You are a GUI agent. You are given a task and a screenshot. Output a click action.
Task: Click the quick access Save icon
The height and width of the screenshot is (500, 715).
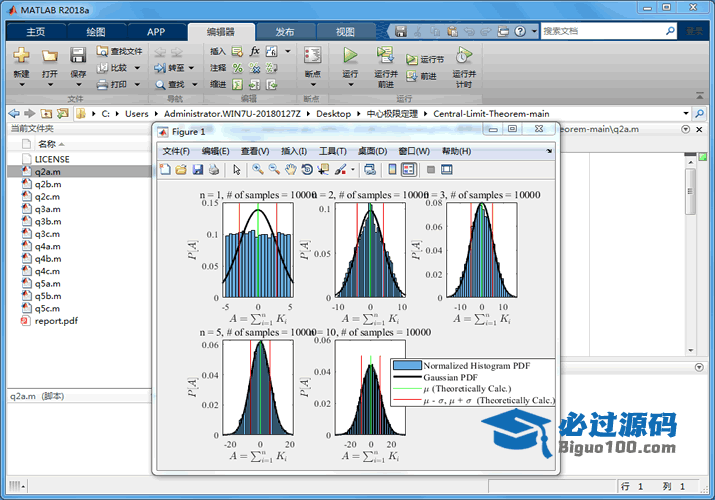[x=401, y=31]
